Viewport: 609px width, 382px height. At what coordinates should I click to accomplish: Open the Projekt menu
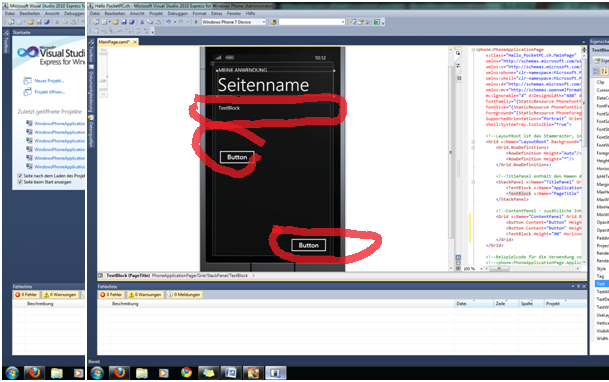(x=156, y=13)
